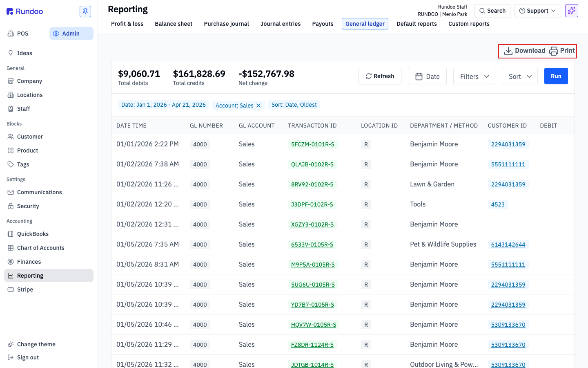This screenshot has width=588, height=368.
Task: Click the TRANSACTION ID column header
Action: point(312,126)
